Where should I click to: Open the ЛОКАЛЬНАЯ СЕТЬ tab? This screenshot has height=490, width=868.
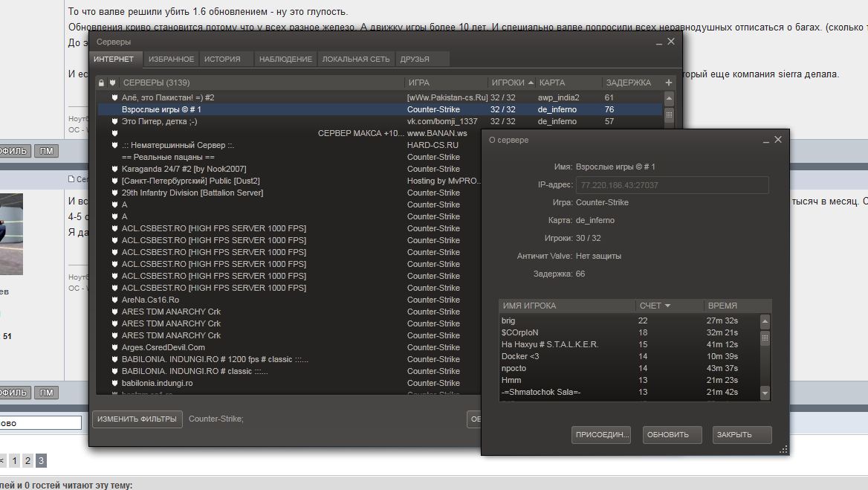(356, 59)
